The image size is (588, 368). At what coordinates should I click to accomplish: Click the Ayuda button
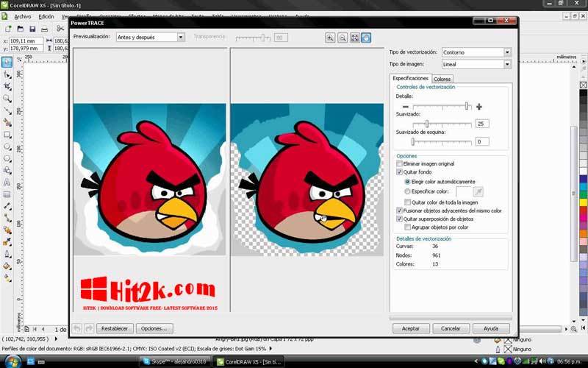[491, 328]
